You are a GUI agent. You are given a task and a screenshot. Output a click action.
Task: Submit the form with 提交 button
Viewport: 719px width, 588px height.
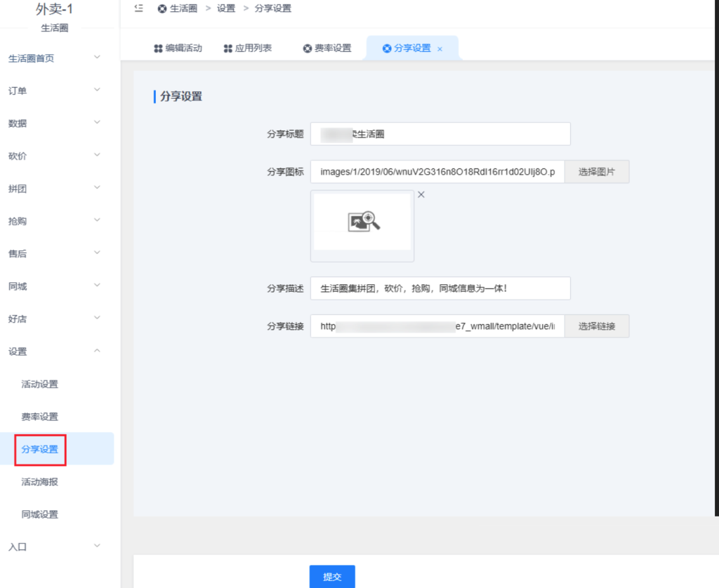coord(332,576)
